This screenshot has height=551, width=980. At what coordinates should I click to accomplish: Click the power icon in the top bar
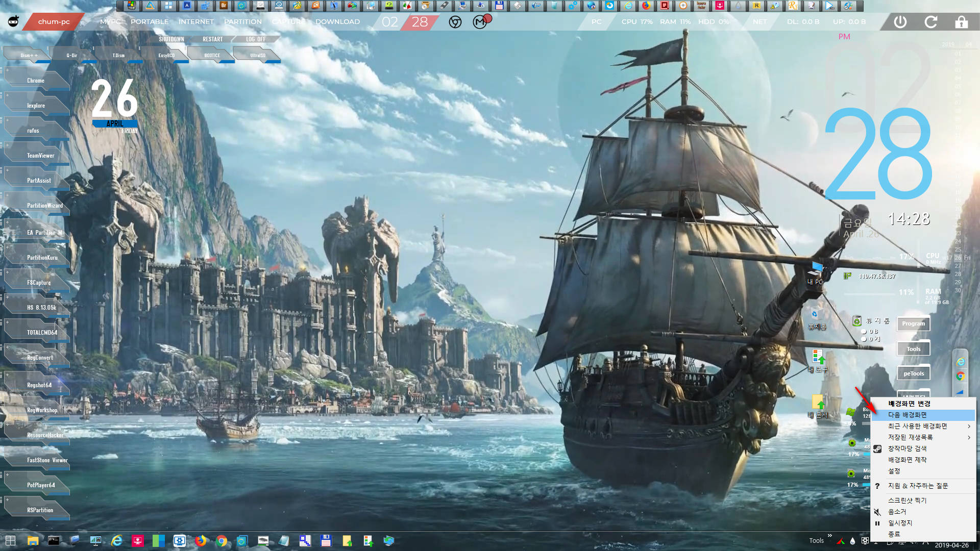tap(900, 22)
